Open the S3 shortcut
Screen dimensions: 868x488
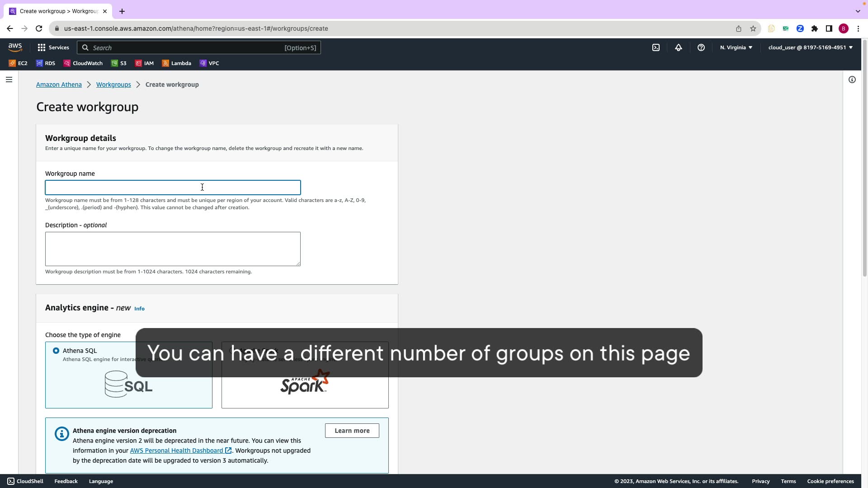pyautogui.click(x=119, y=63)
